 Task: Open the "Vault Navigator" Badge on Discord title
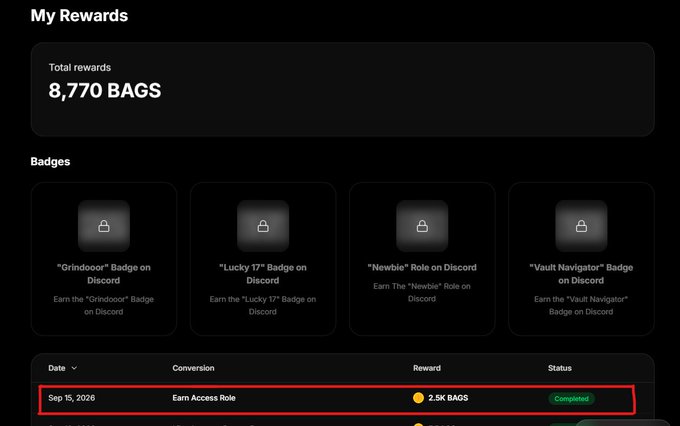(x=581, y=274)
